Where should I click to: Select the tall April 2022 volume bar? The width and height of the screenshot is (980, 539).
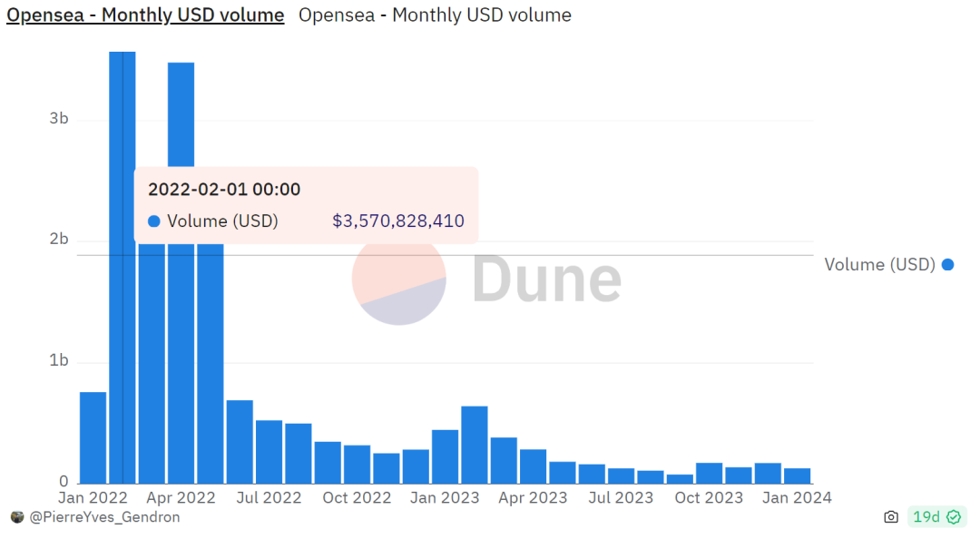point(181,272)
